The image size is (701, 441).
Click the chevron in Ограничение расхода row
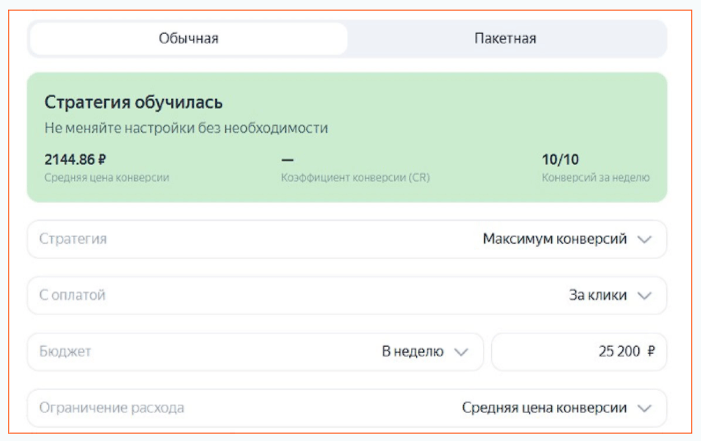pos(644,408)
